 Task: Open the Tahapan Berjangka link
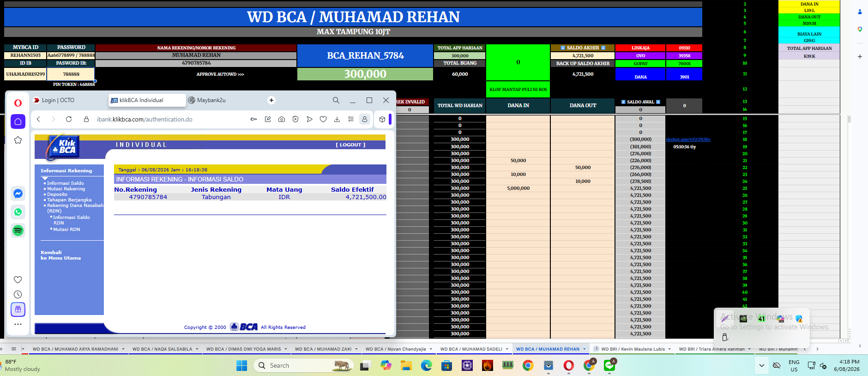(69, 200)
